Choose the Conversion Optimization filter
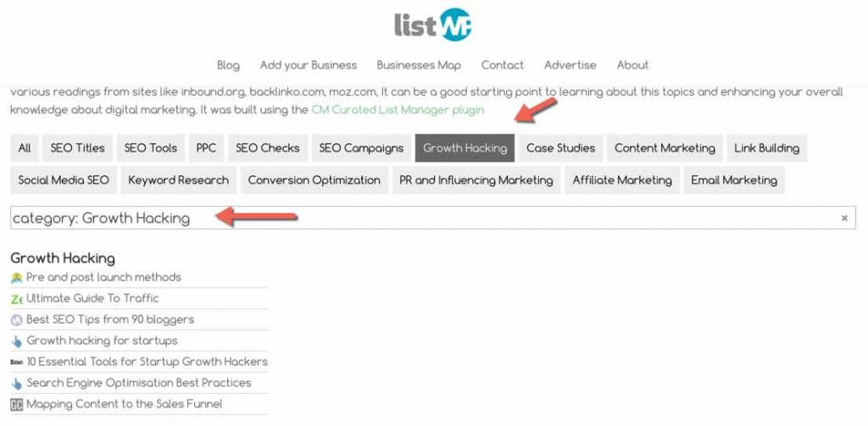The width and height of the screenshot is (868, 426). pos(314,180)
